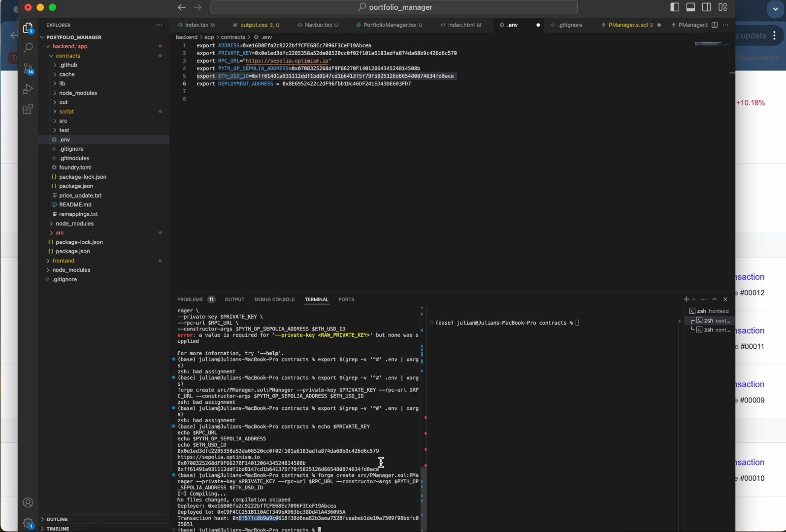Expand the script folder
This screenshot has width=786, height=532.
(x=66, y=112)
